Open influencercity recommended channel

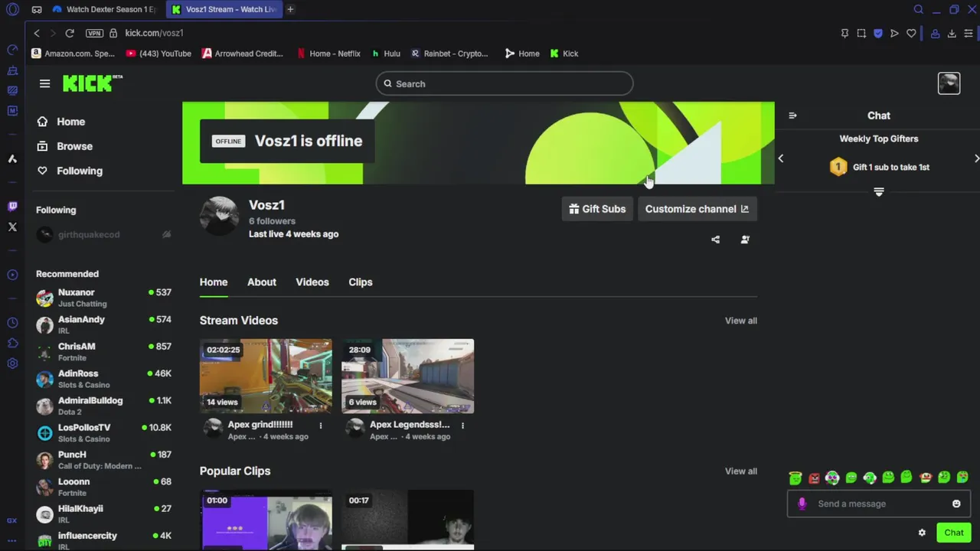[x=103, y=540]
